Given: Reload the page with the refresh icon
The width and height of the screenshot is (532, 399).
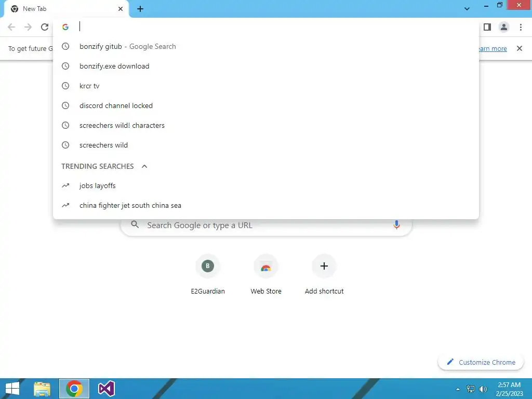Looking at the screenshot, I should (45, 27).
